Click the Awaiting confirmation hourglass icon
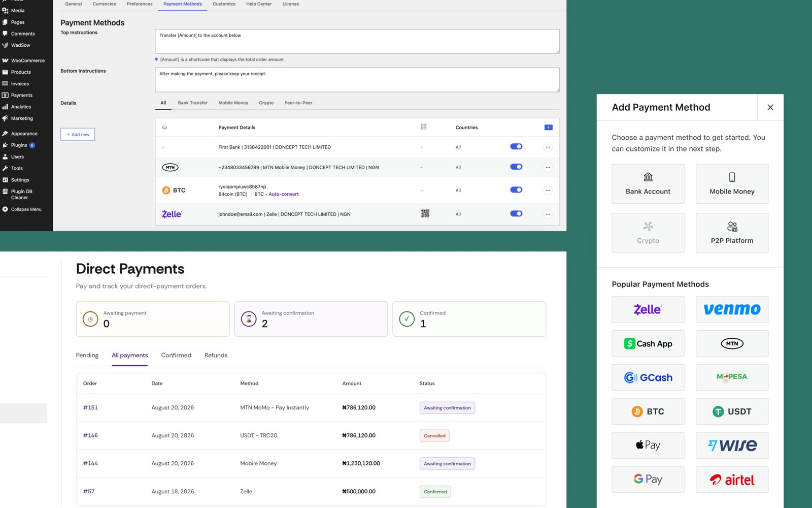 point(249,319)
